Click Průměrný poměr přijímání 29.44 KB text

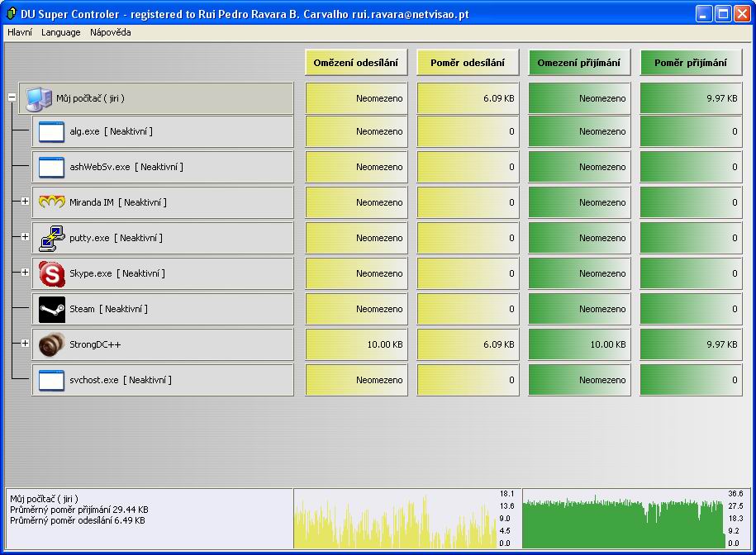pyautogui.click(x=79, y=510)
